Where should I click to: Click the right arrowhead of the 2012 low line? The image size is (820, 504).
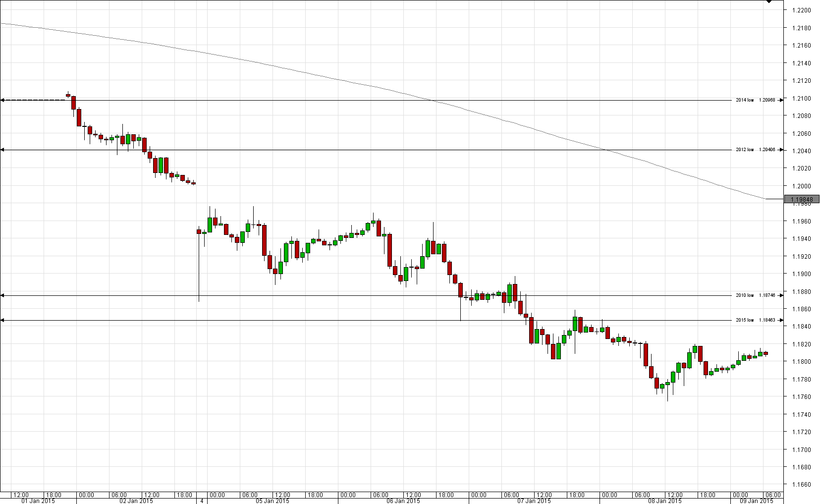coord(782,150)
